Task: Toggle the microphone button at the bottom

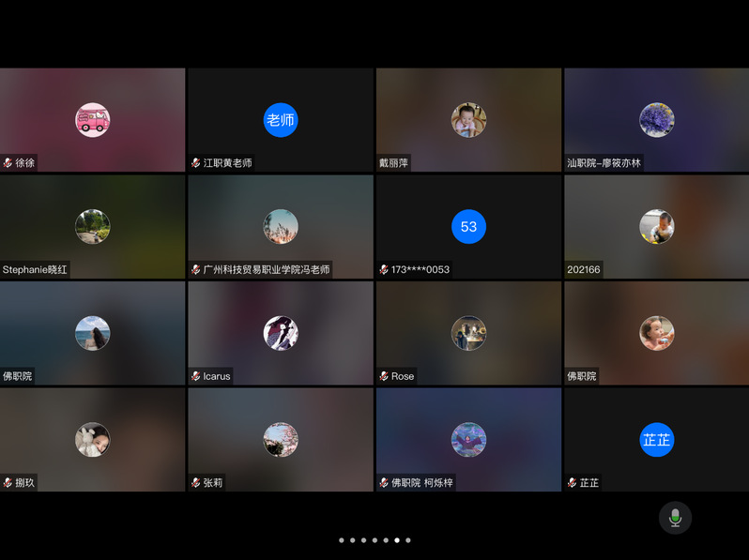Action: click(x=675, y=518)
